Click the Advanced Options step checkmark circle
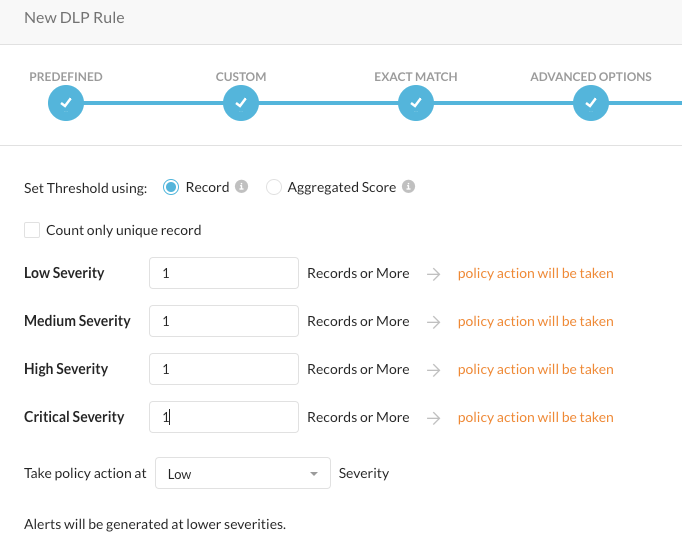The height and width of the screenshot is (540, 682). (591, 103)
